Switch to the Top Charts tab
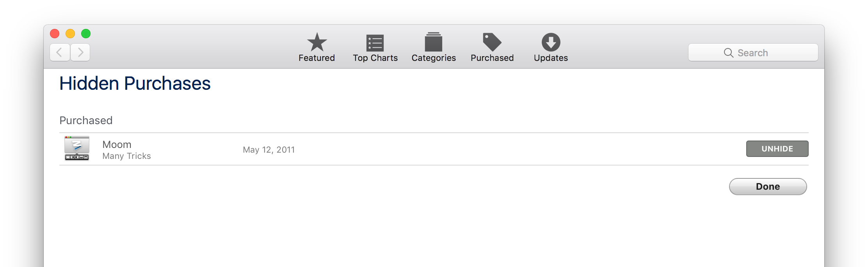This screenshot has height=267, width=868. pos(375,47)
